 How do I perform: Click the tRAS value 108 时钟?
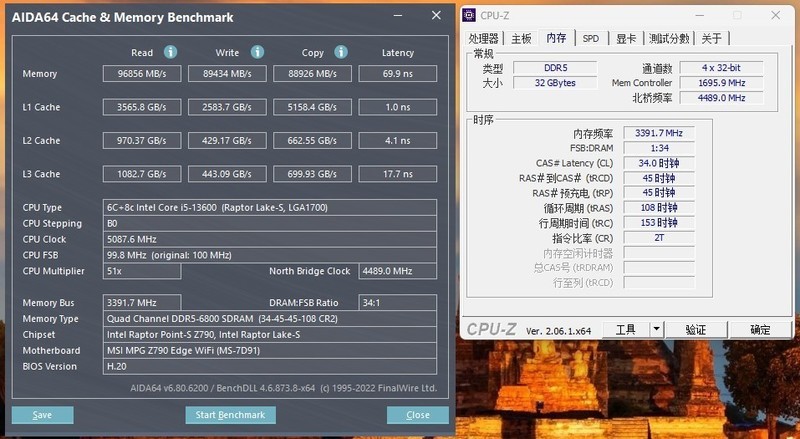659,208
